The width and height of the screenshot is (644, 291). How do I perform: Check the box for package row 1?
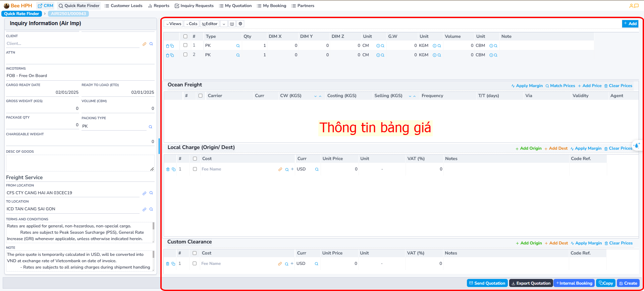[185, 45]
